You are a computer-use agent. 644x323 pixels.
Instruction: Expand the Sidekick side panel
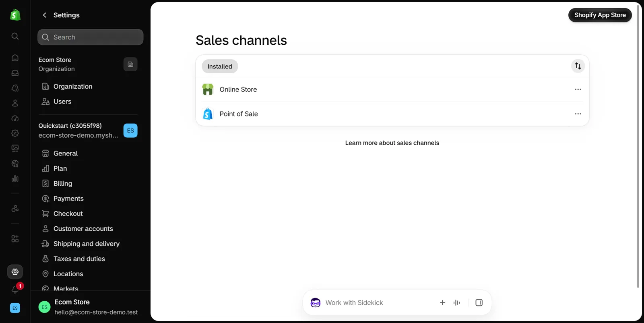(479, 302)
